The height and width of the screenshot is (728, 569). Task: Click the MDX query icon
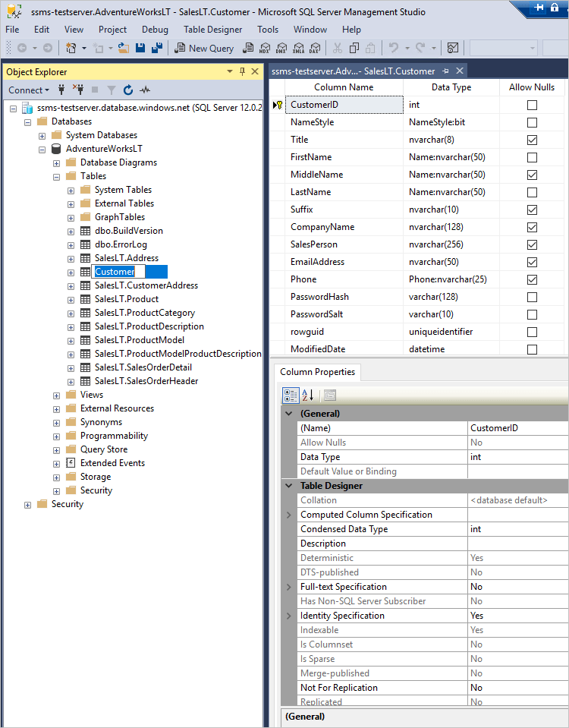(x=265, y=48)
